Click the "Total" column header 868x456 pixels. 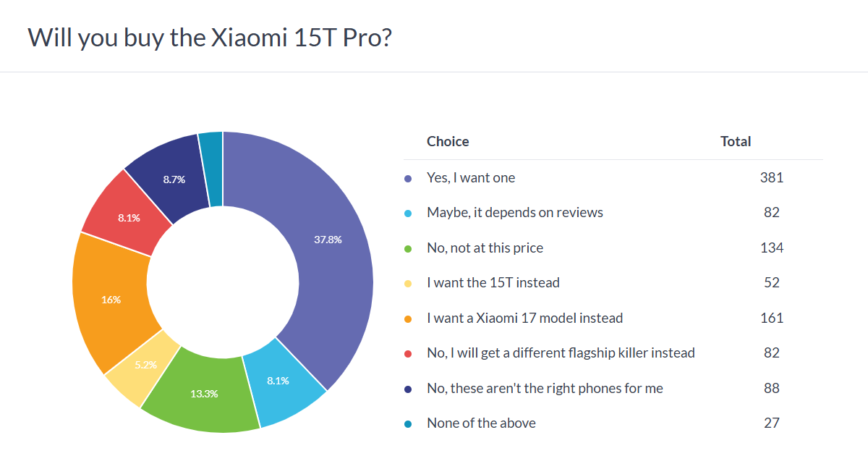click(736, 142)
